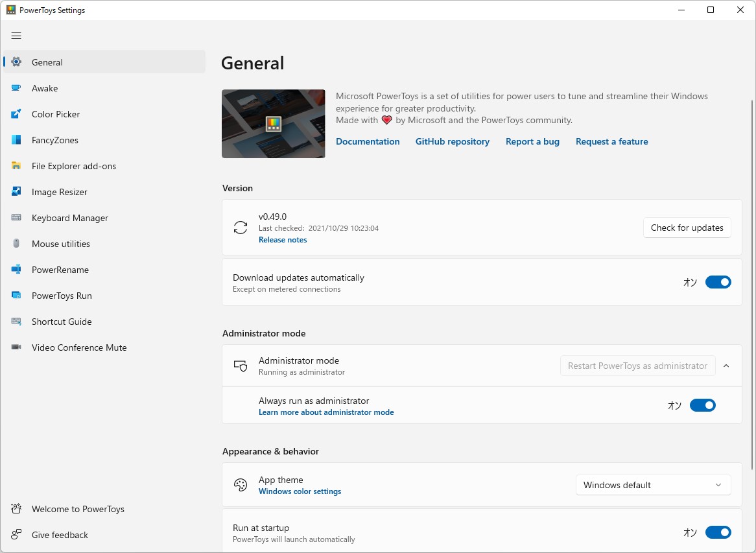This screenshot has height=553, width=756.
Task: Switch to the General section
Action: [47, 62]
